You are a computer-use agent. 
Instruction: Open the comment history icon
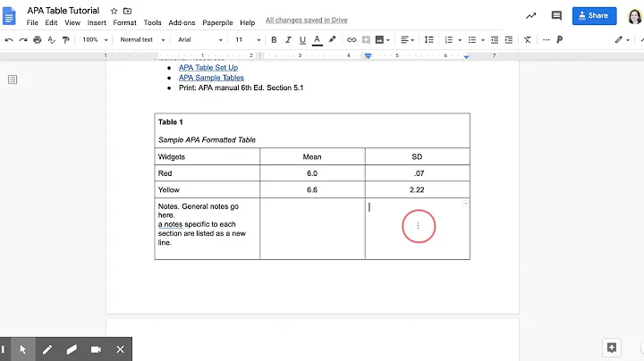coord(556,16)
